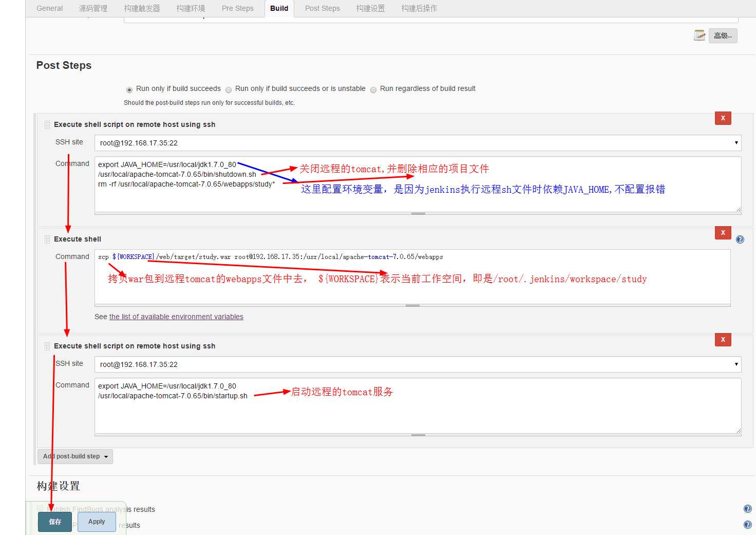Open help for the Execute shell step
756x535 pixels.
pyautogui.click(x=740, y=239)
